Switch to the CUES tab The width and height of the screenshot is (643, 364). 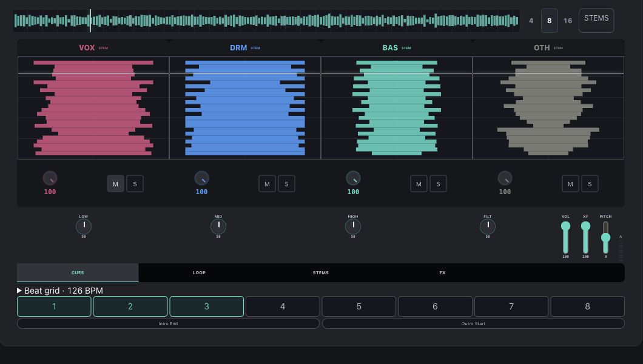pyautogui.click(x=78, y=272)
